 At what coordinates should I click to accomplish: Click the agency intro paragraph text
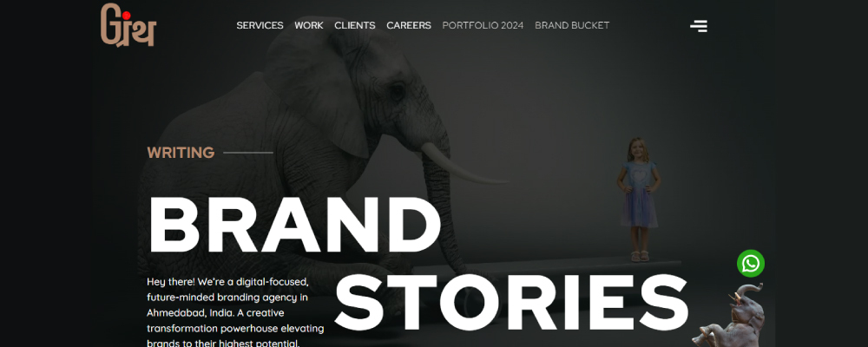235,312
